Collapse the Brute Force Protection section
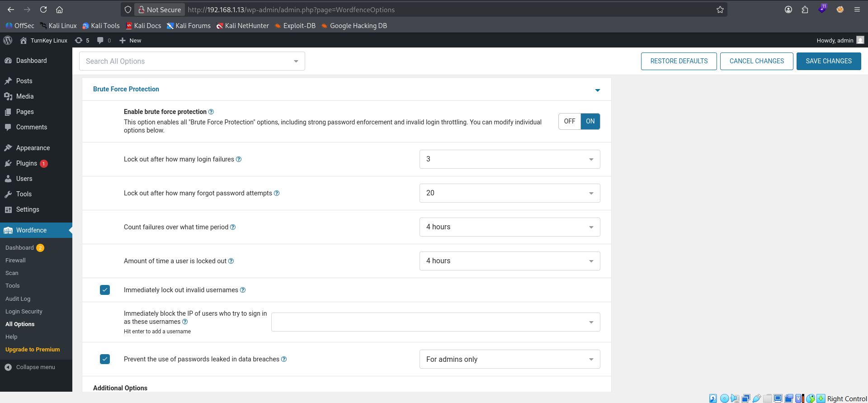Screen dimensions: 868x403 point(598,90)
